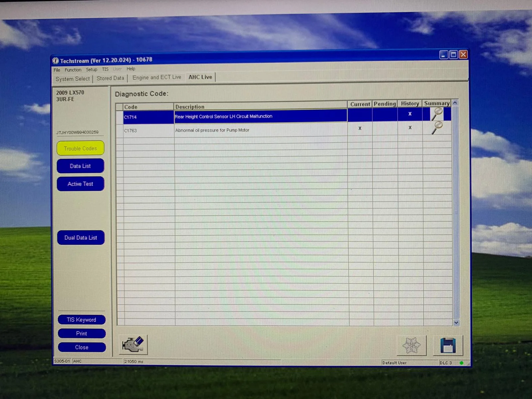The image size is (532, 399).
Task: Click the row selector cell for C1714
Action: click(x=119, y=117)
